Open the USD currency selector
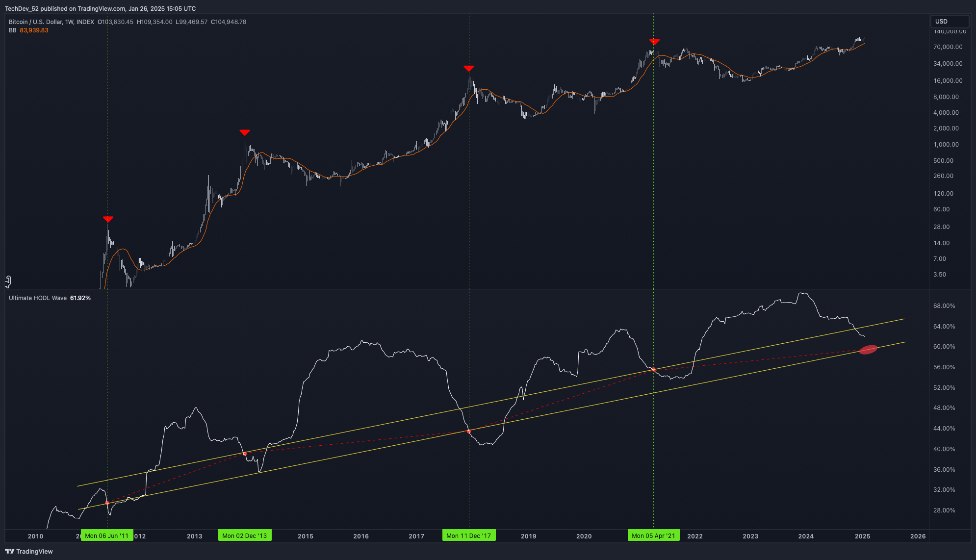The height and width of the screenshot is (560, 976). coord(950,22)
